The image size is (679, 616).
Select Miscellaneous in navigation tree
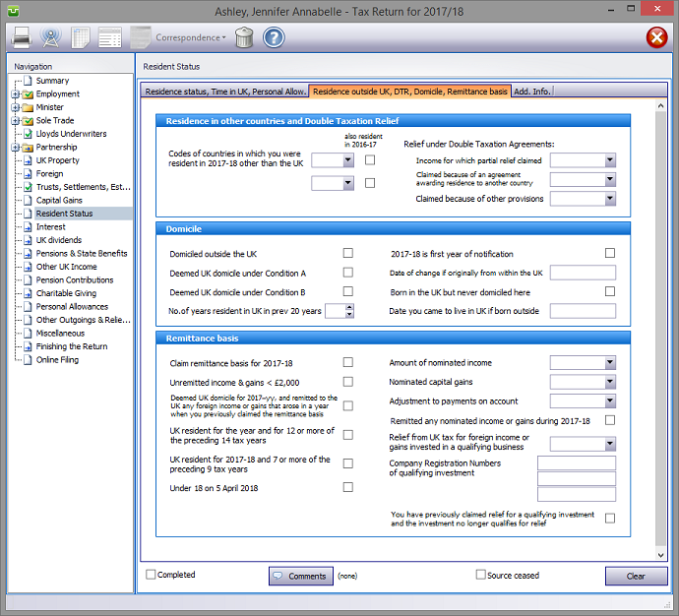point(60,334)
